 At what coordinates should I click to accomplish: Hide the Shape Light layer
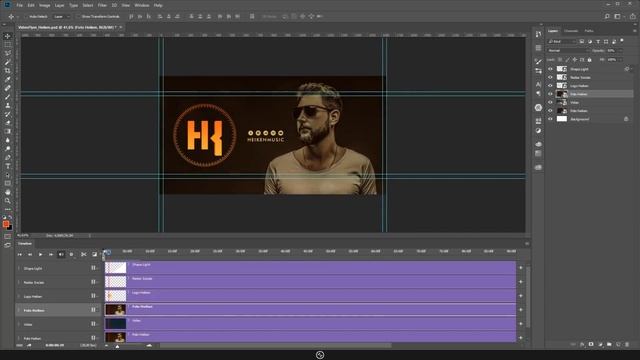coord(550,69)
